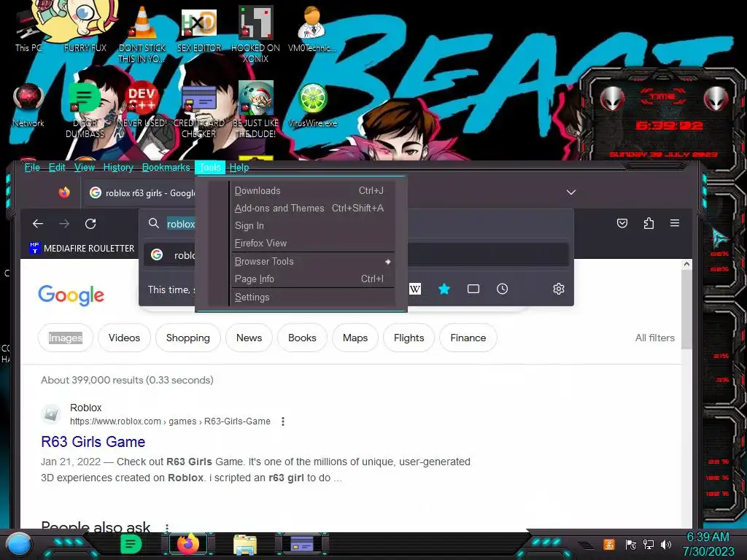747x560 pixels.
Task: Select the Finance filter chip
Action: [x=468, y=338]
